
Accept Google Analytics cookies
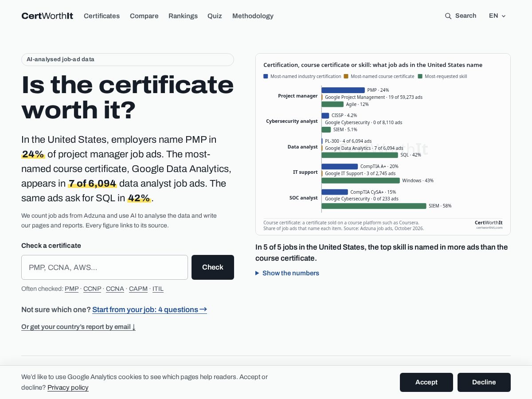click(426, 382)
